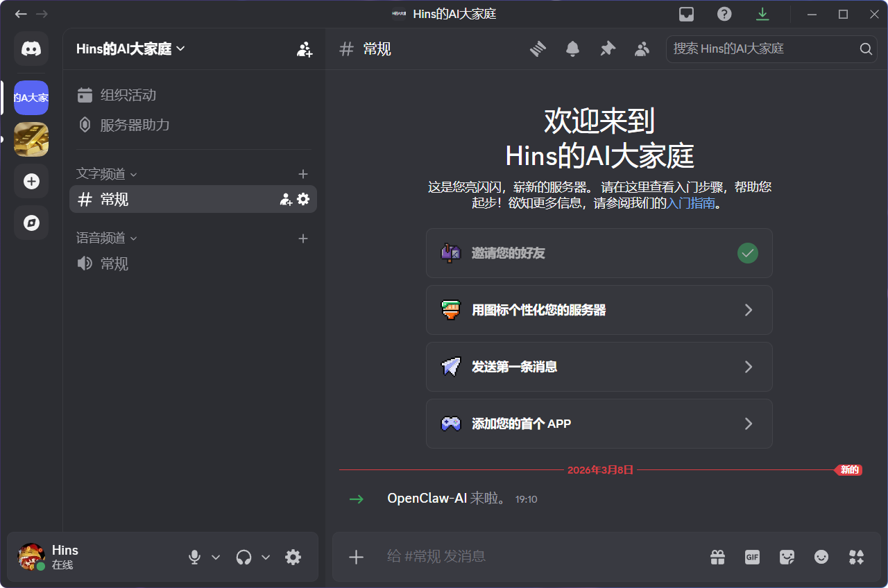888x588 pixels.
Task: Open the gold bars server icon
Action: [x=31, y=139]
